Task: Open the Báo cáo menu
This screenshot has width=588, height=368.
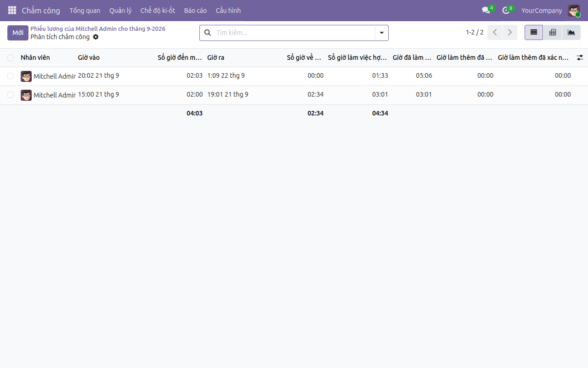Action: point(195,10)
